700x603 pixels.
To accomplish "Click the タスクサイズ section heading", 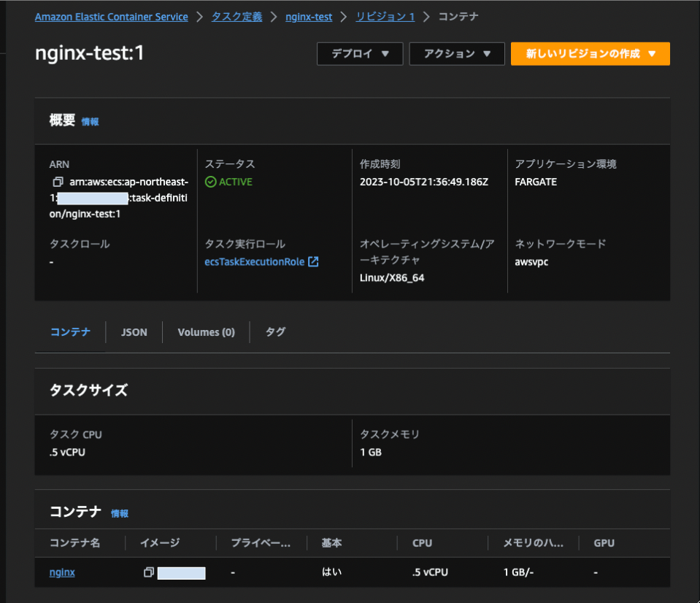I will click(x=88, y=390).
